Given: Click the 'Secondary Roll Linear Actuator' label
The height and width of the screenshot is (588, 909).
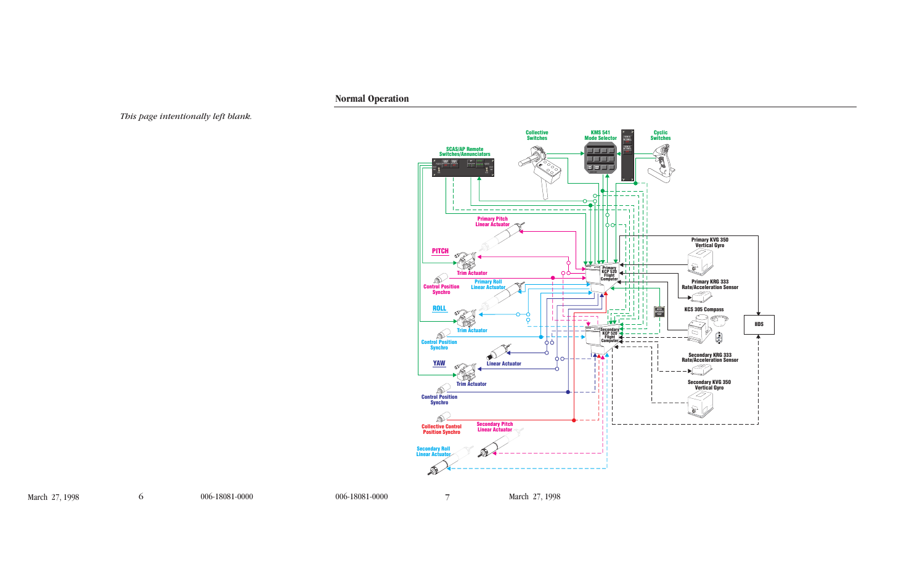Looking at the screenshot, I should click(x=433, y=452).
